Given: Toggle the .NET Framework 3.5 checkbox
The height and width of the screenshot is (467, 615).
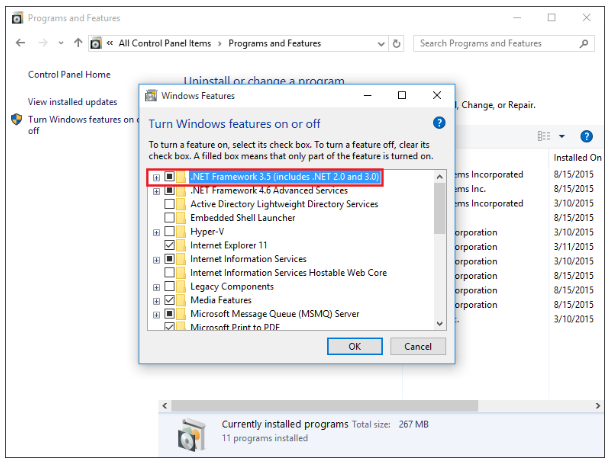Looking at the screenshot, I should [x=169, y=176].
